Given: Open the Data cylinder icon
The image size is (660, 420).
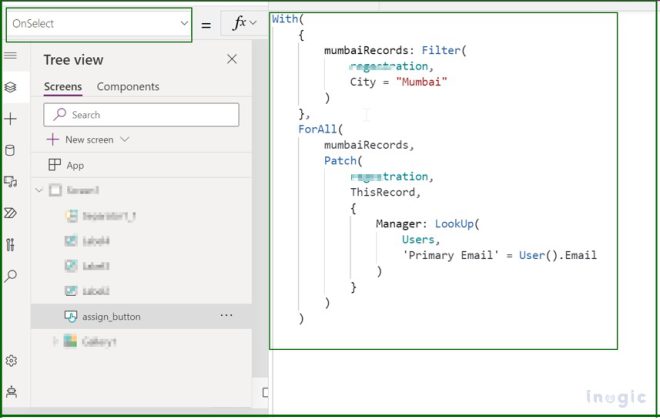Looking at the screenshot, I should 10,151.
